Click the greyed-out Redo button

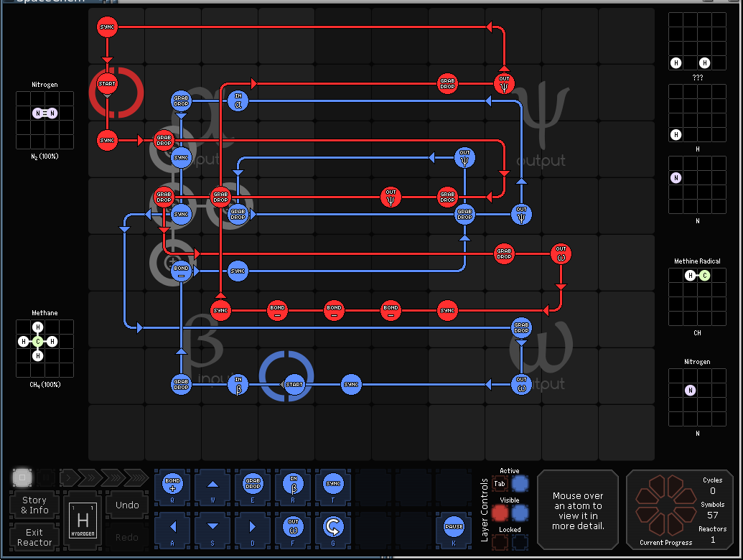pos(126,537)
